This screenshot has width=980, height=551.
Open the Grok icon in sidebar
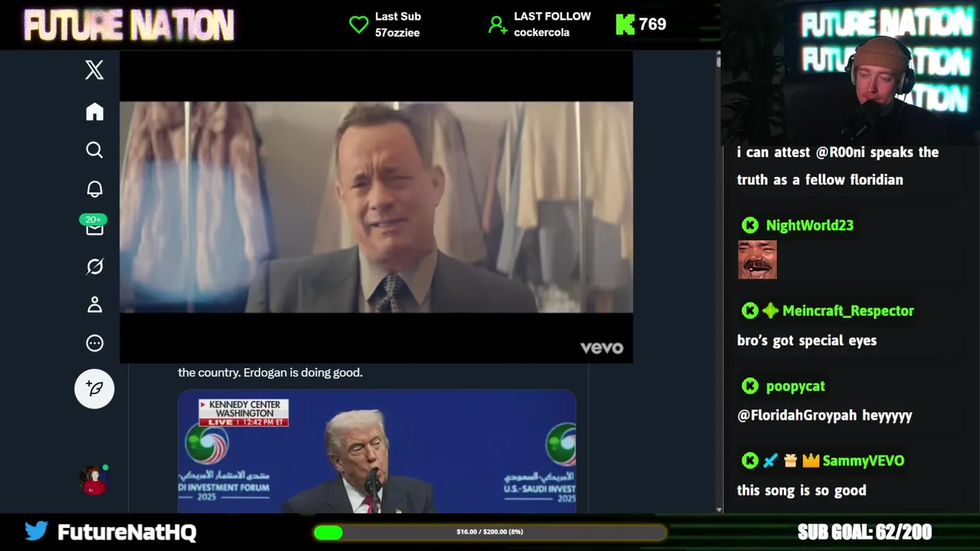coord(94,266)
